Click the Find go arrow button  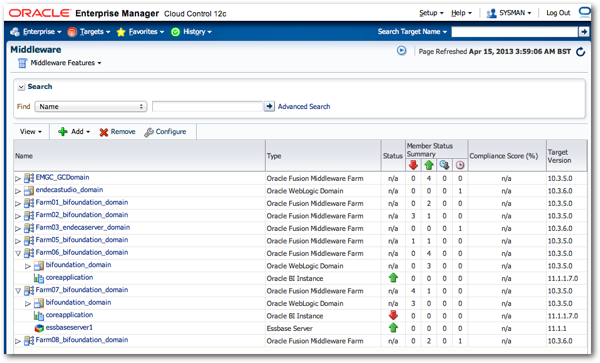click(x=269, y=106)
